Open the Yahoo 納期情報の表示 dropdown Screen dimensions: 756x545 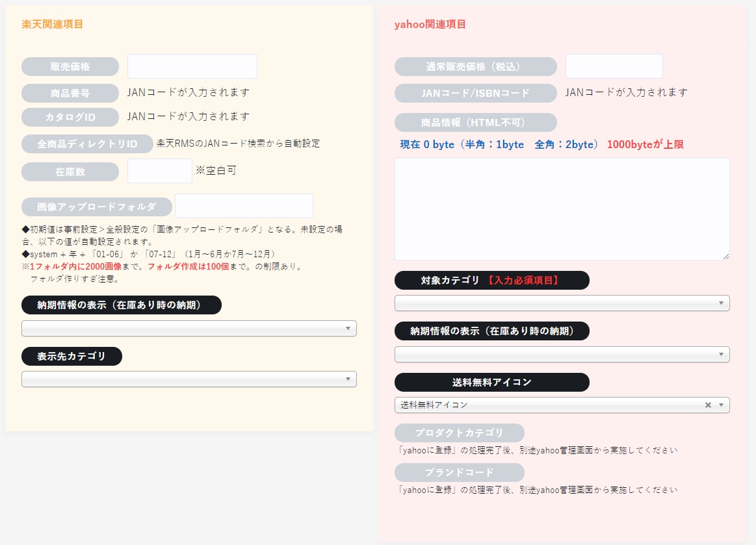[562, 354]
